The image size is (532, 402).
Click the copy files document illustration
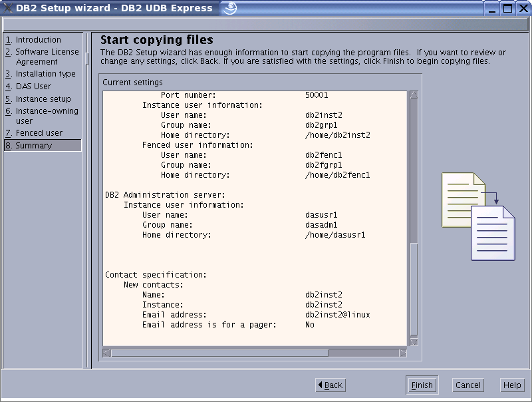pyautogui.click(x=478, y=216)
